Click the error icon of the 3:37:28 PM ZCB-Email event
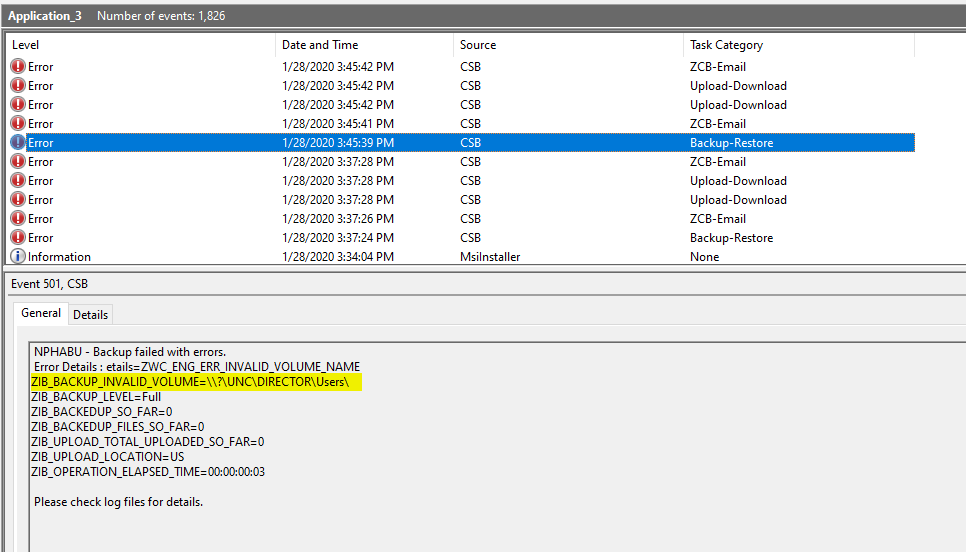 pos(18,162)
